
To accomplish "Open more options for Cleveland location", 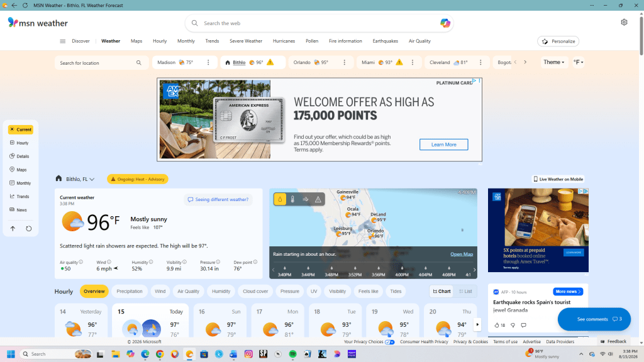I will coord(480,62).
